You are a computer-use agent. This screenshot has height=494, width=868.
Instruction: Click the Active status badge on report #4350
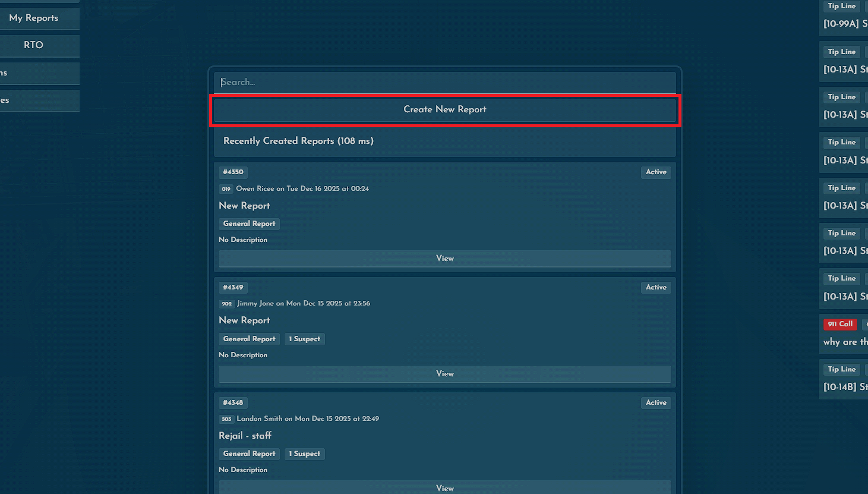[x=656, y=172]
